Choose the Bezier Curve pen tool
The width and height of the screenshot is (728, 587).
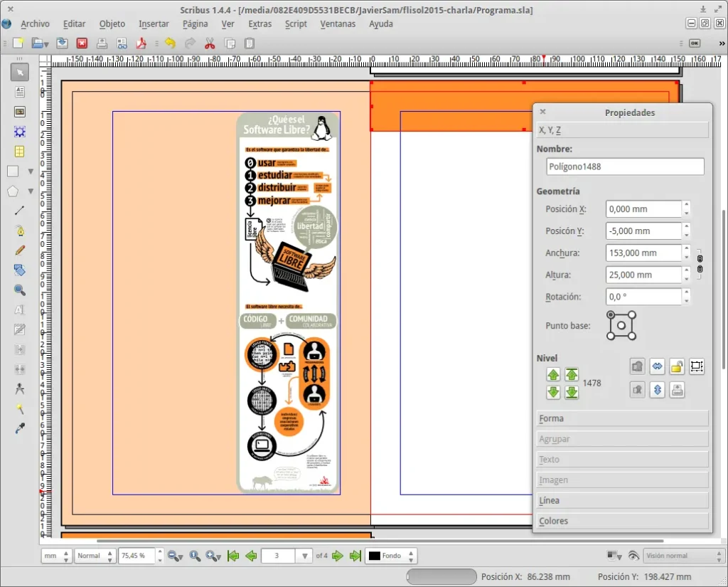[19, 231]
